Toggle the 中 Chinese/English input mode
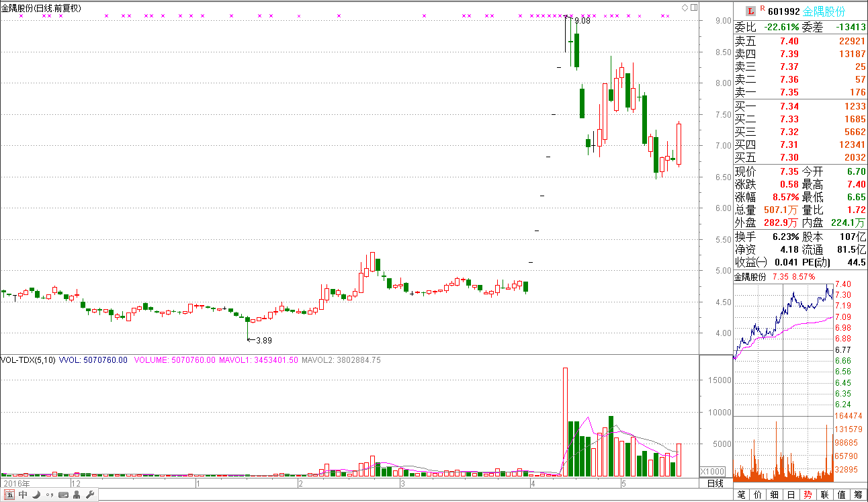Viewport: 868px width, 502px height. tap(22, 495)
